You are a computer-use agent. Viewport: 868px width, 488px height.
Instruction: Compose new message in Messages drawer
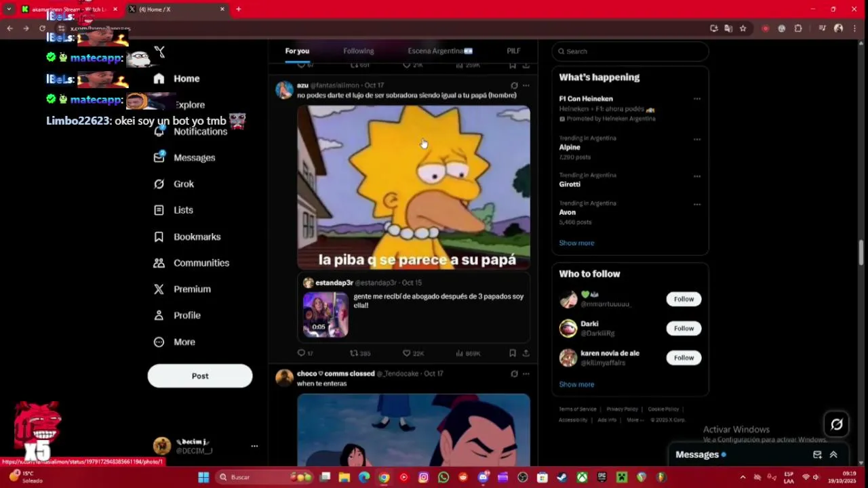(817, 455)
